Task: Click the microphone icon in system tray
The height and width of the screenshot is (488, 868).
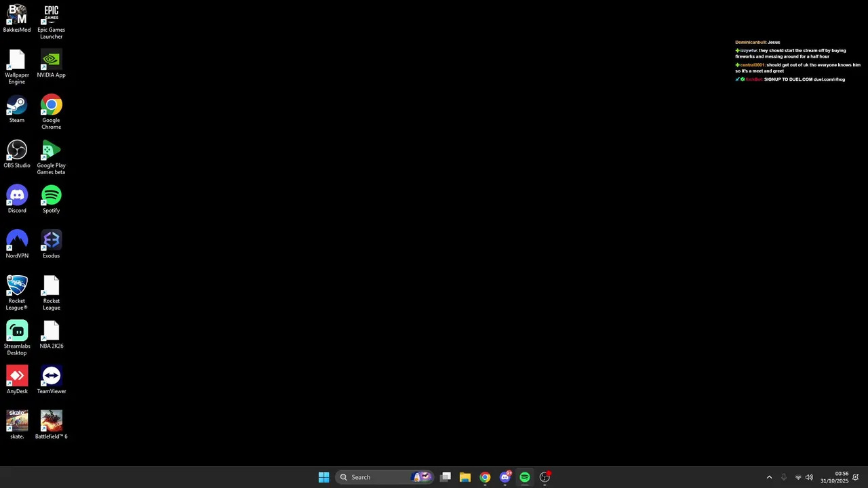Action: (784, 477)
